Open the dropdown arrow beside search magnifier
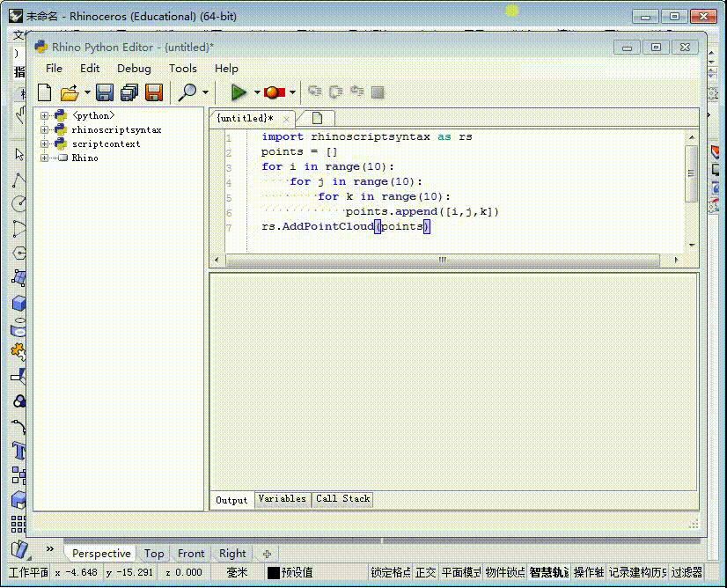This screenshot has height=588, width=727. click(x=205, y=92)
